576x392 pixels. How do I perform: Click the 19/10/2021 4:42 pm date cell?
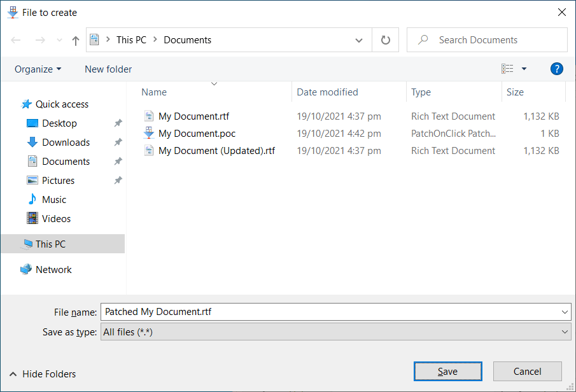click(339, 134)
